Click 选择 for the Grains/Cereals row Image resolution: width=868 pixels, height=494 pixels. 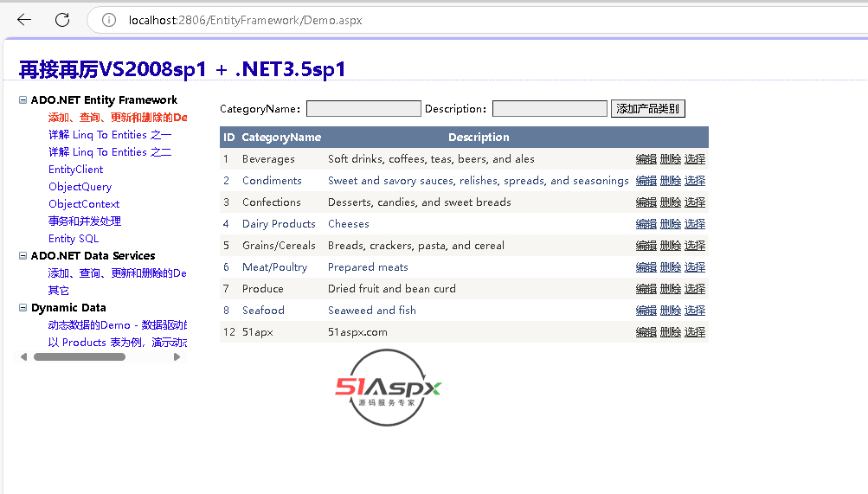(695, 246)
